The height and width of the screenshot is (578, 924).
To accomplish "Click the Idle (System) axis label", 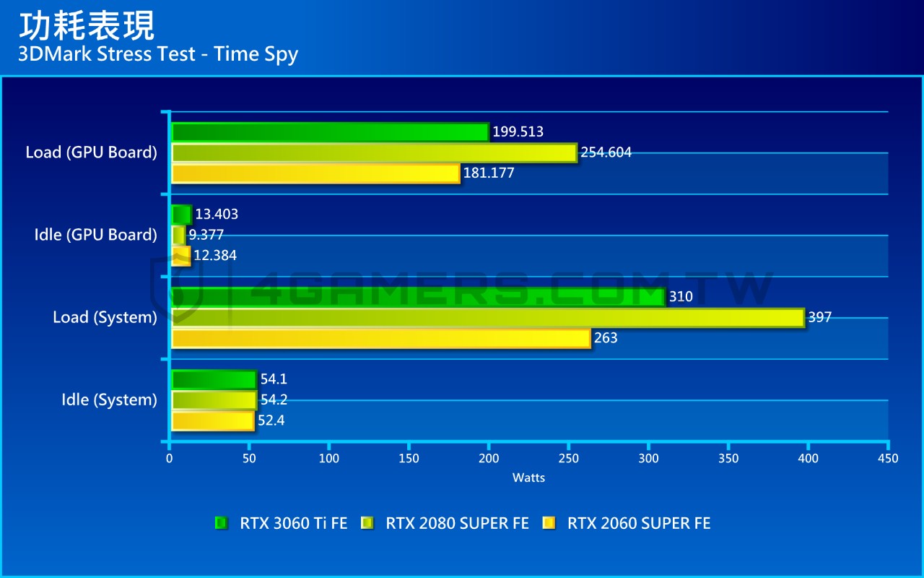I will tap(109, 400).
